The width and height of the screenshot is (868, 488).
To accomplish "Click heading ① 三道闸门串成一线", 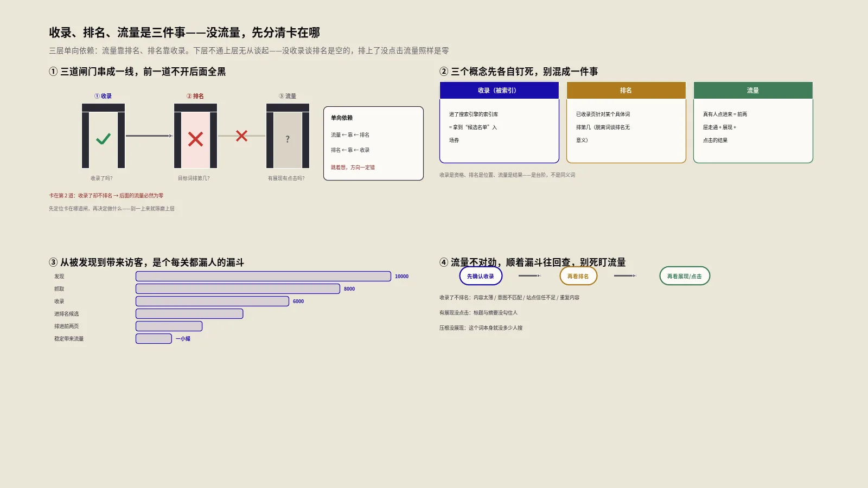I will pos(137,72).
